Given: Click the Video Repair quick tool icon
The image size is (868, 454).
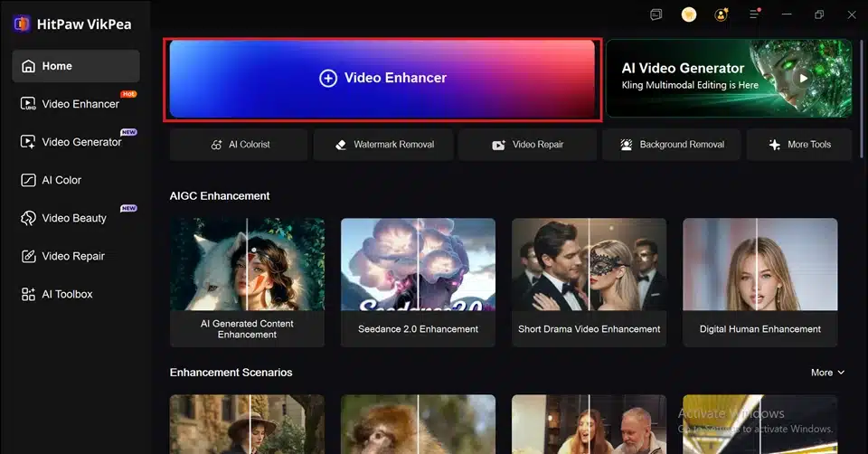Looking at the screenshot, I should [498, 145].
